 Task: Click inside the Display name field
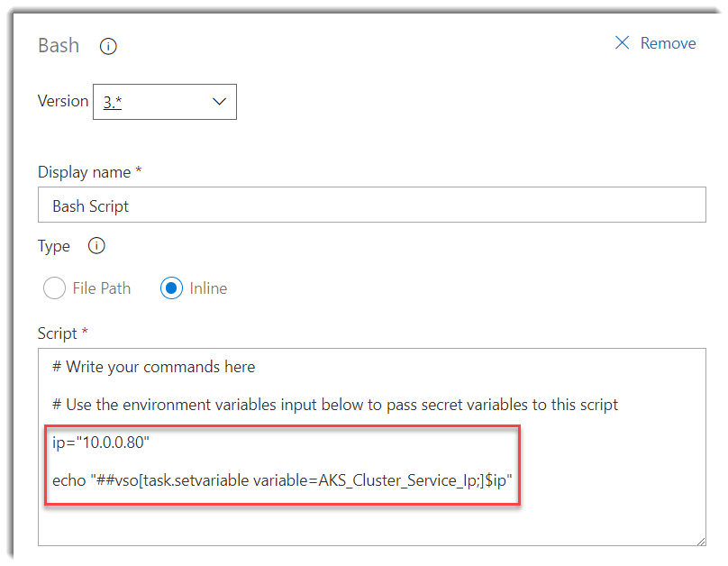360,205
